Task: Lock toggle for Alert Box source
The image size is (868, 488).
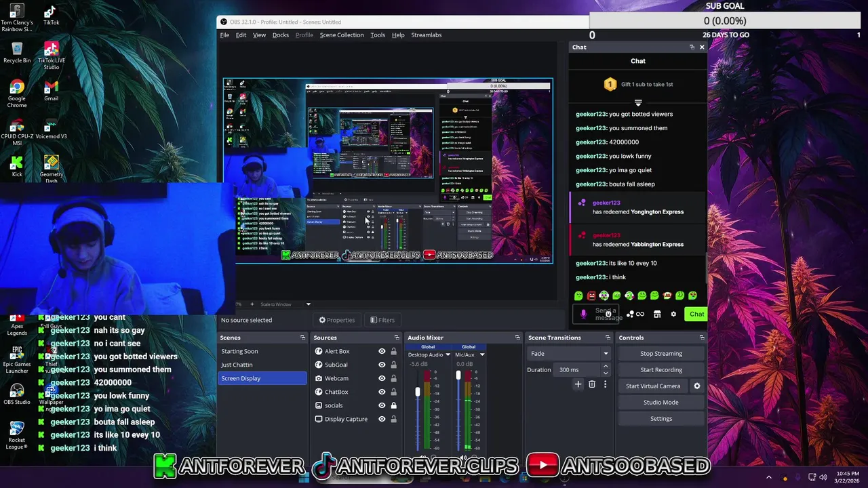Action: click(x=393, y=351)
